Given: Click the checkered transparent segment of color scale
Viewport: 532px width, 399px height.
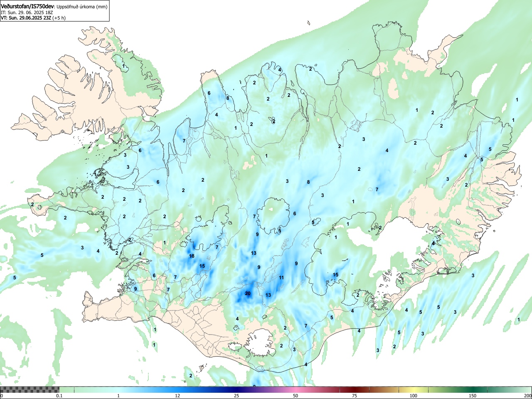Looking at the screenshot, I should [30, 389].
